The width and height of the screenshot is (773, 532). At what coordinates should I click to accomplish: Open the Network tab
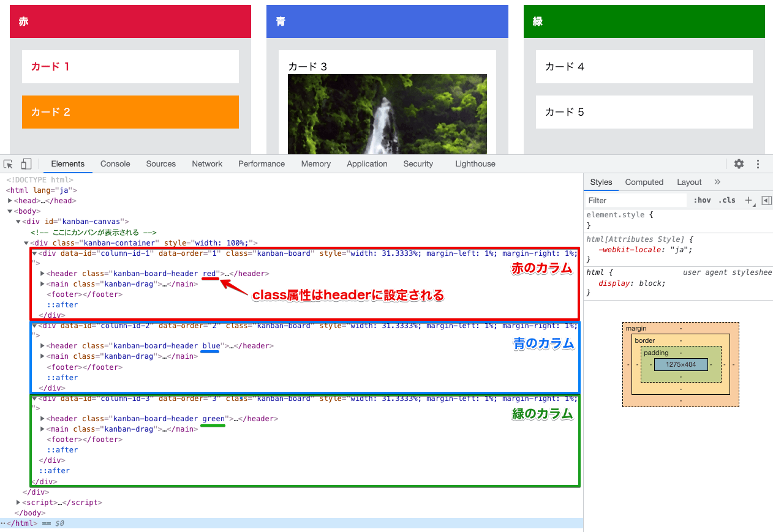[207, 164]
